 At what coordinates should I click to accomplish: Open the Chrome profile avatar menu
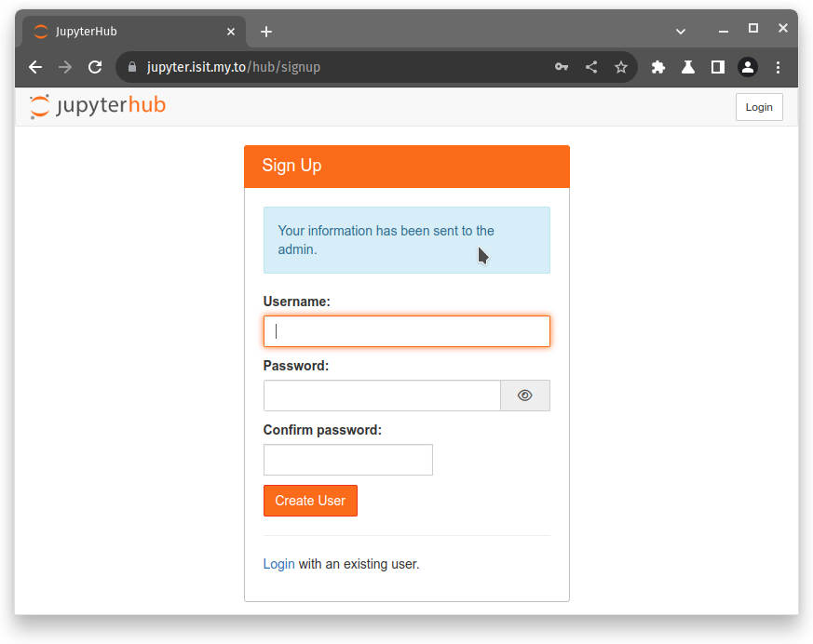click(748, 67)
